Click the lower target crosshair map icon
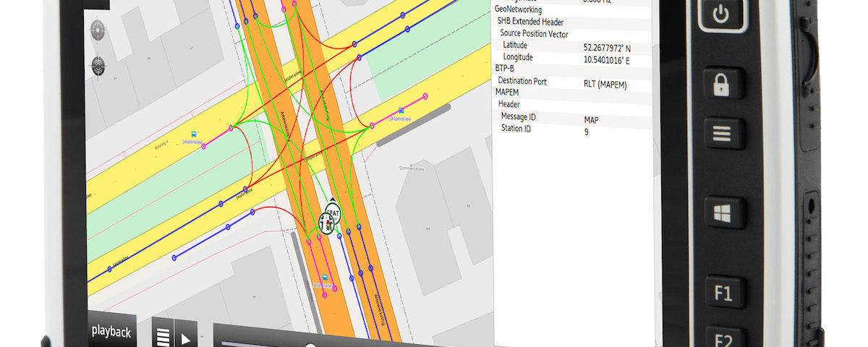 point(98,64)
